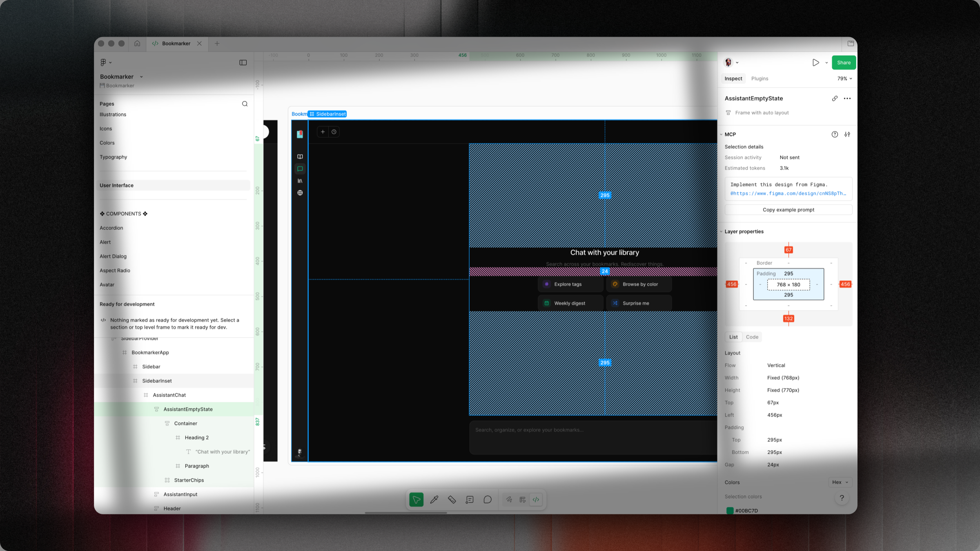This screenshot has width=980, height=551.
Task: Click the annotation tool icon
Action: tap(469, 499)
